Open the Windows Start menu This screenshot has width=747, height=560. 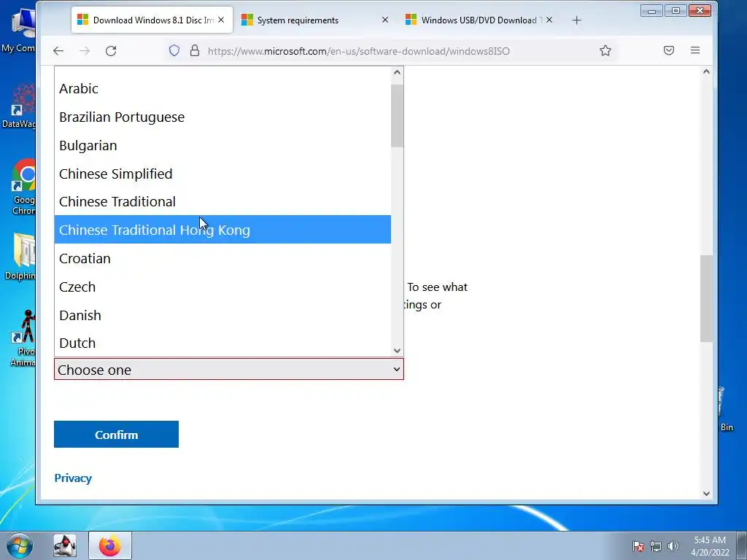[20, 545]
